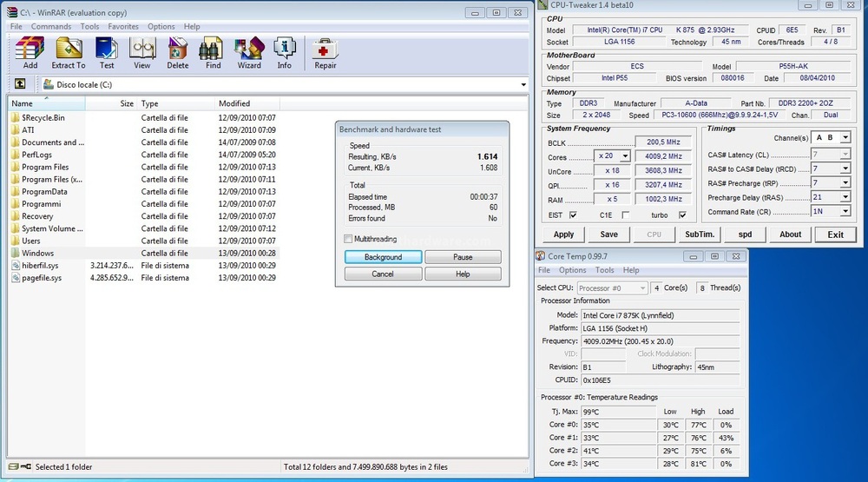Click the Save button in CPU-Tweaker
868x482 pixels.
click(x=609, y=234)
